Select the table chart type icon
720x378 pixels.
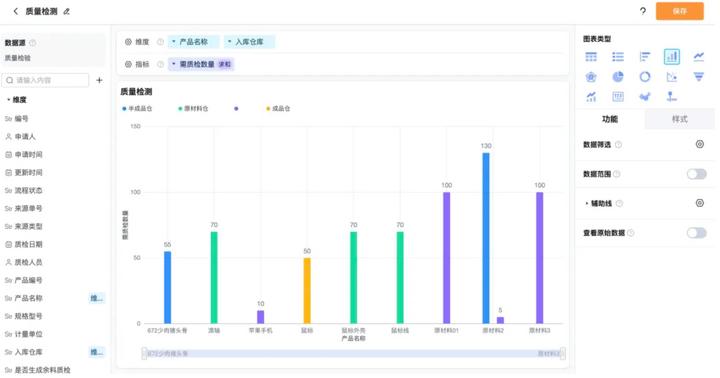(591, 57)
